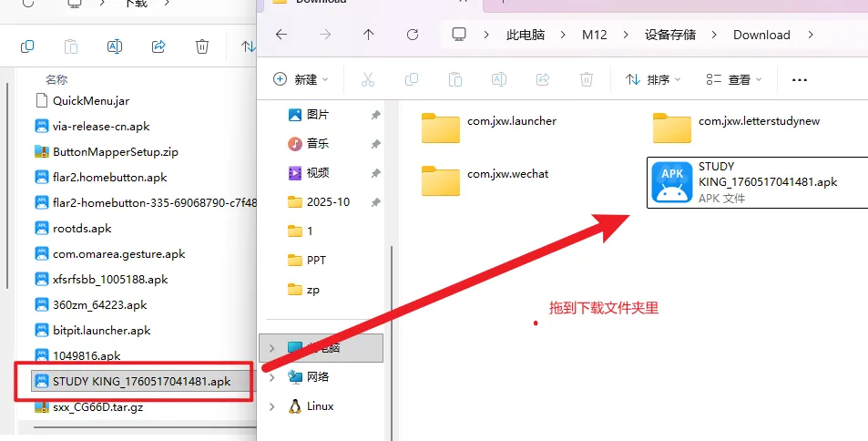This screenshot has height=441, width=868.
Task: Open the three-dot more options menu
Action: click(x=800, y=80)
